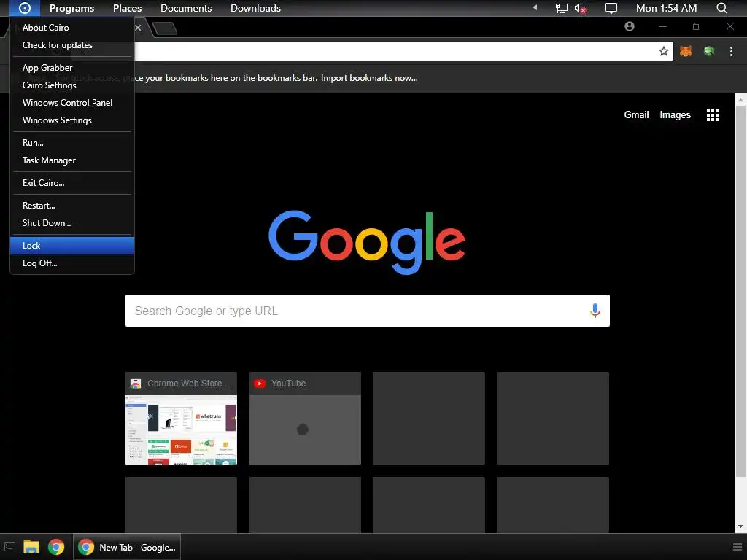This screenshot has height=560, width=747.
Task: Open the Gmail link
Action: click(636, 114)
